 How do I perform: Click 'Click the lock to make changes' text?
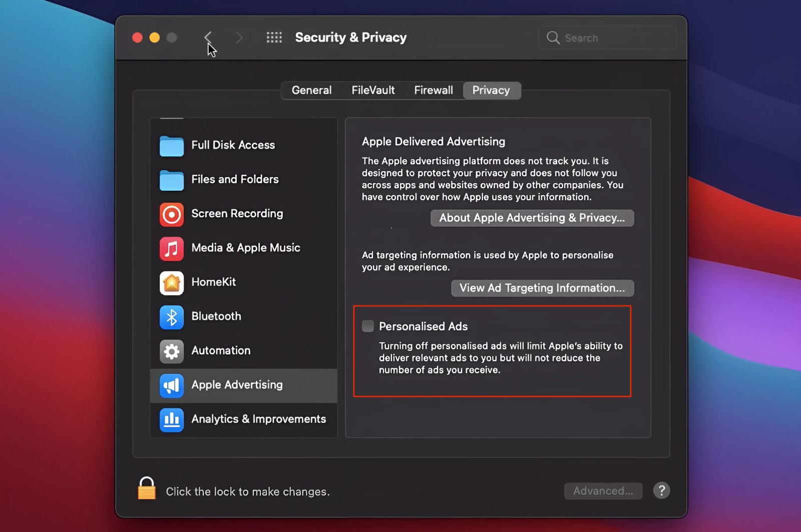tap(248, 491)
